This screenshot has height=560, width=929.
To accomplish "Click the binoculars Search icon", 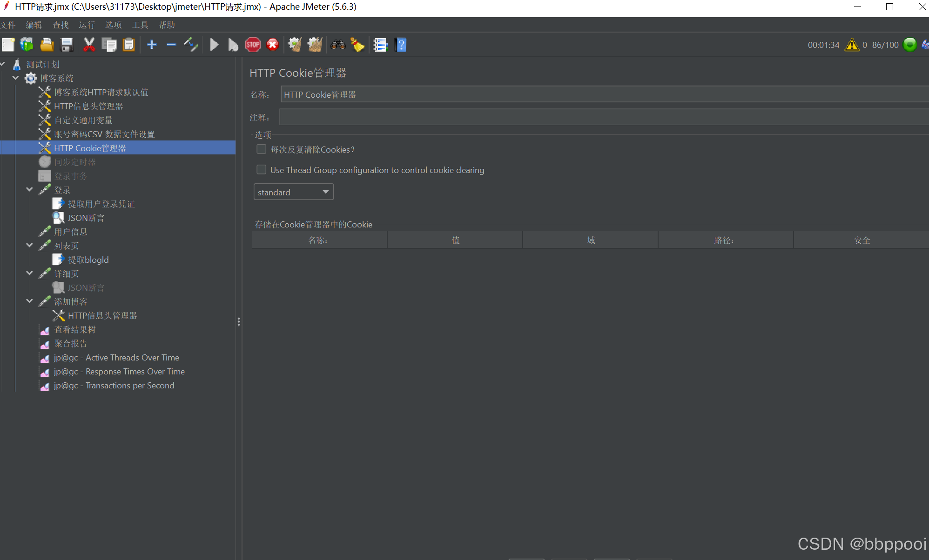I will pos(338,45).
